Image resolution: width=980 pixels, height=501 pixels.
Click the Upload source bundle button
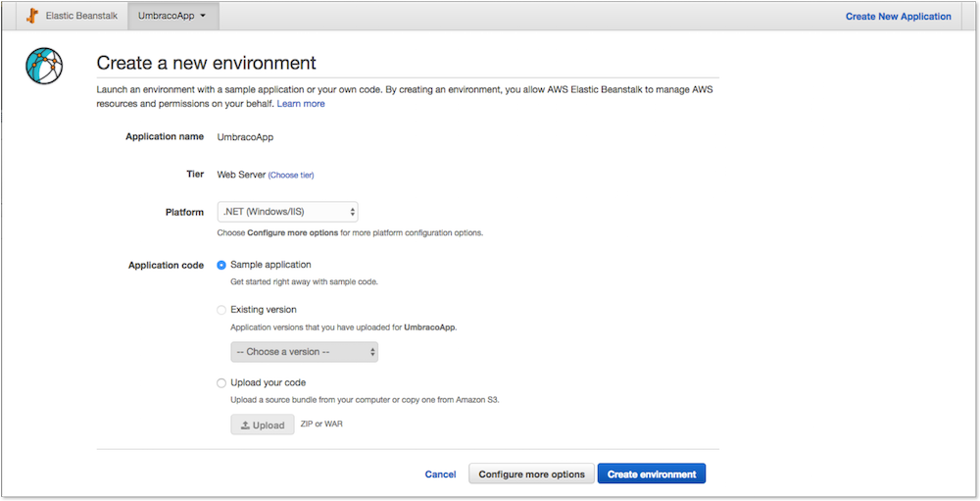[x=263, y=426]
